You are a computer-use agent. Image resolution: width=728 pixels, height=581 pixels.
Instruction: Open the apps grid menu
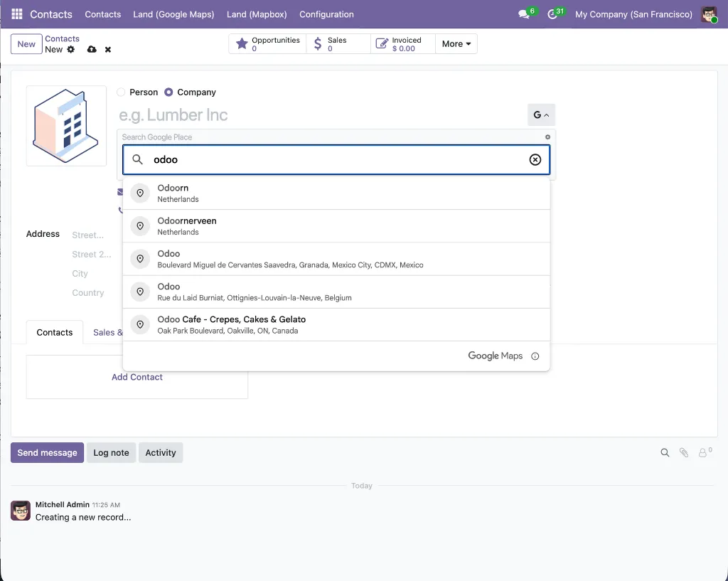17,14
